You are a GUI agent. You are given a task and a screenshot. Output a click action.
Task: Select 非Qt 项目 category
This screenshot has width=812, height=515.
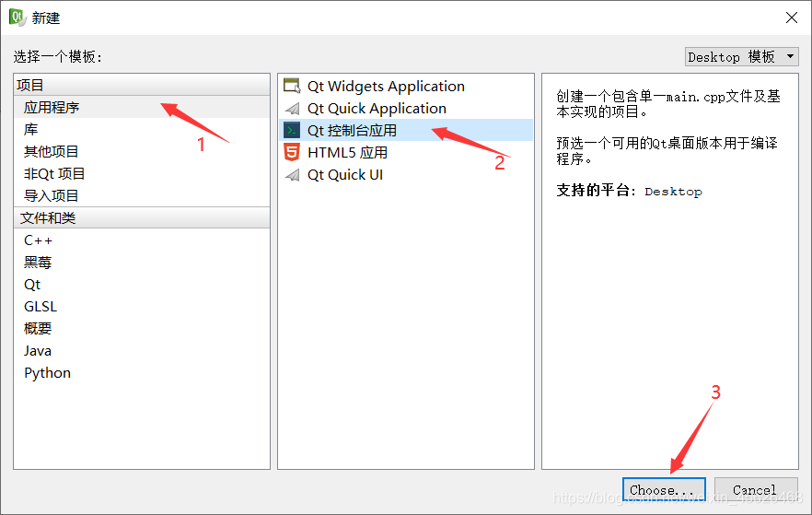point(142,173)
